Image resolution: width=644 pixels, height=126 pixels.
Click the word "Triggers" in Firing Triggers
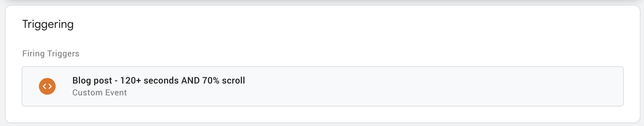coord(63,54)
